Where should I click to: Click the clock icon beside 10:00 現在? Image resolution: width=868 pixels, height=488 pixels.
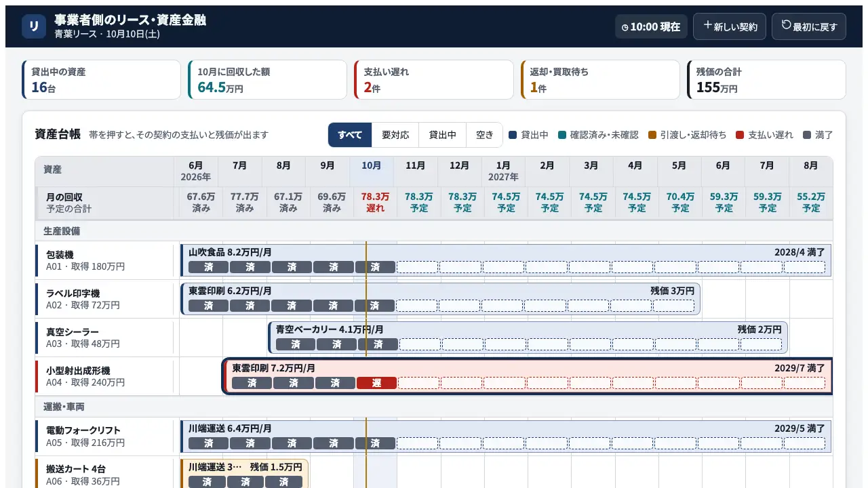tap(625, 27)
